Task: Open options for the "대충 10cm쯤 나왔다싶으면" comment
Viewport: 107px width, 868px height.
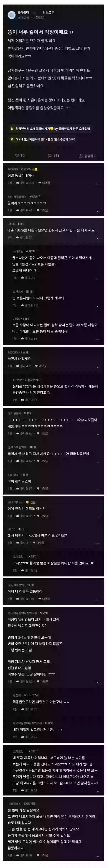Action: (x=97, y=239)
